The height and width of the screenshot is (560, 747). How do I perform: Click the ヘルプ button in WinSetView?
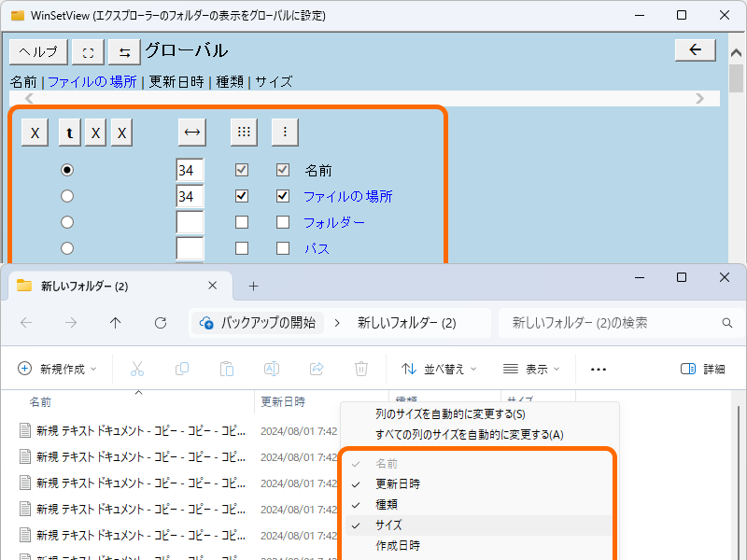pos(37,51)
